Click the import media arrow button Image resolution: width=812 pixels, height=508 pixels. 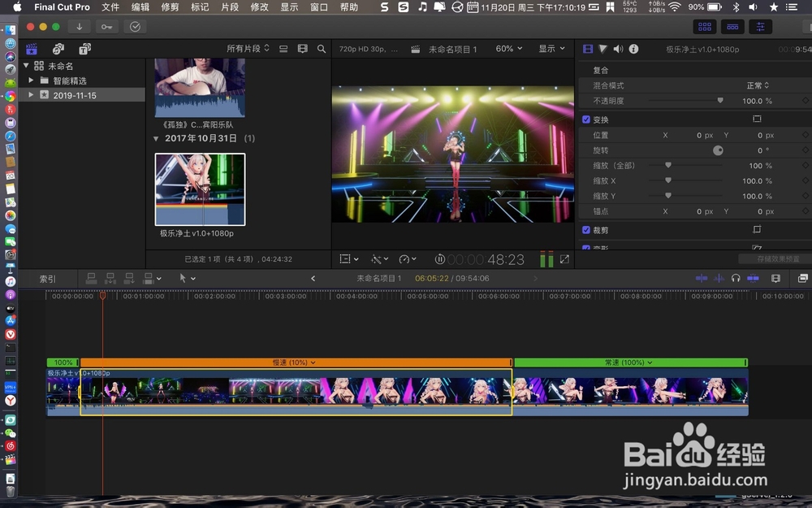(80, 27)
